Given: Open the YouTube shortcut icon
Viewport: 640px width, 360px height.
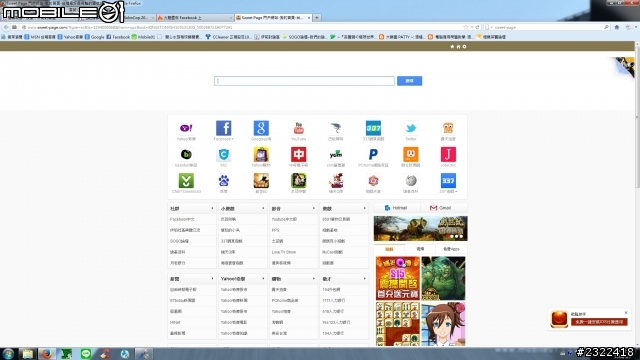Looking at the screenshot, I should click(x=298, y=128).
